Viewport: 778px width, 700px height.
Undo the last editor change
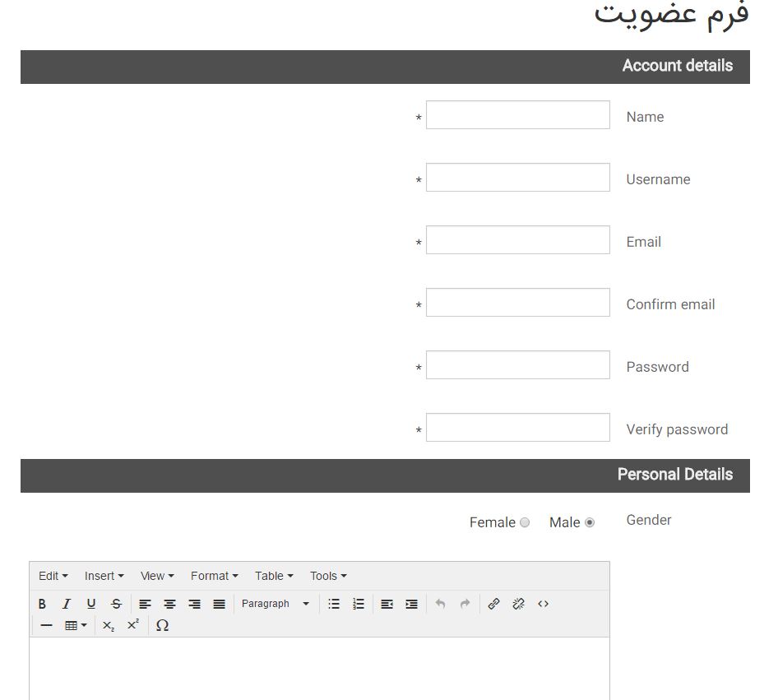[440, 604]
